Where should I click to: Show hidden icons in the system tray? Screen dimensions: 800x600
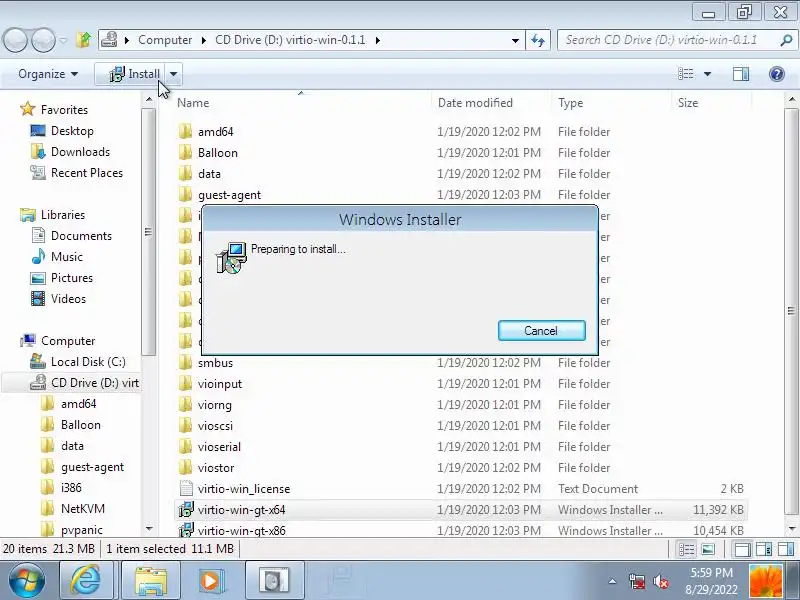612,581
